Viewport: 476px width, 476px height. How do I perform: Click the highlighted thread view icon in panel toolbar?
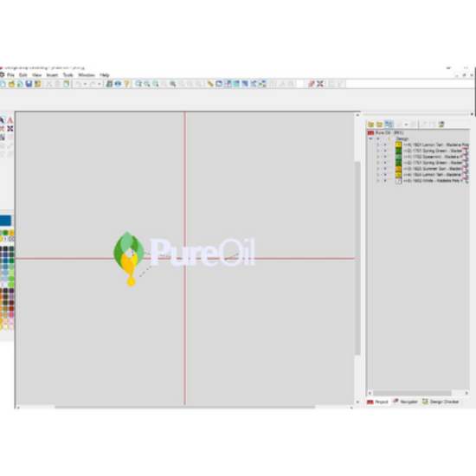(x=389, y=124)
